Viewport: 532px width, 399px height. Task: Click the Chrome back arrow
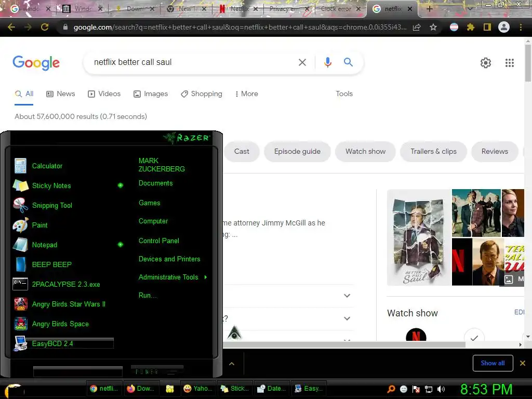coord(11,27)
